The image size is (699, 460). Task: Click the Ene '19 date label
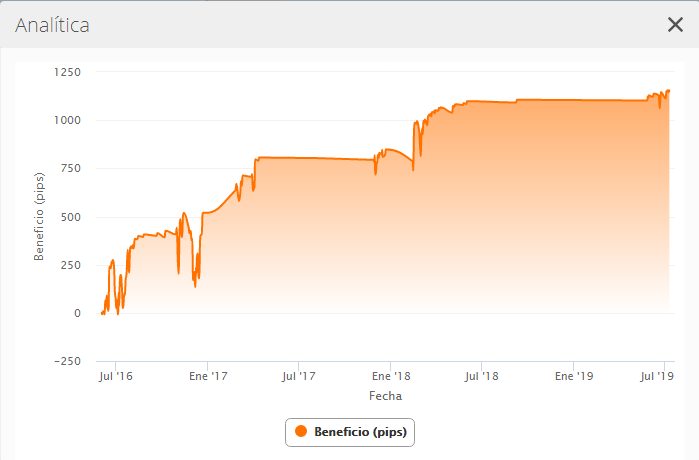point(574,376)
